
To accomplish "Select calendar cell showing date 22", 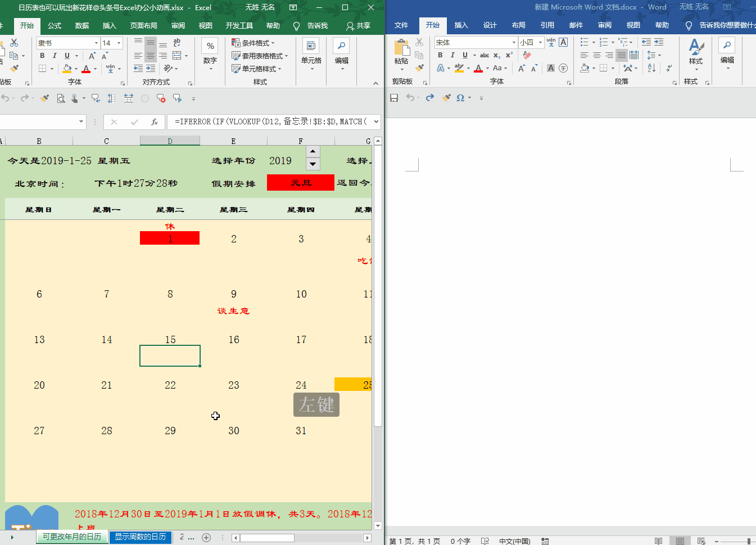I will [x=170, y=385].
